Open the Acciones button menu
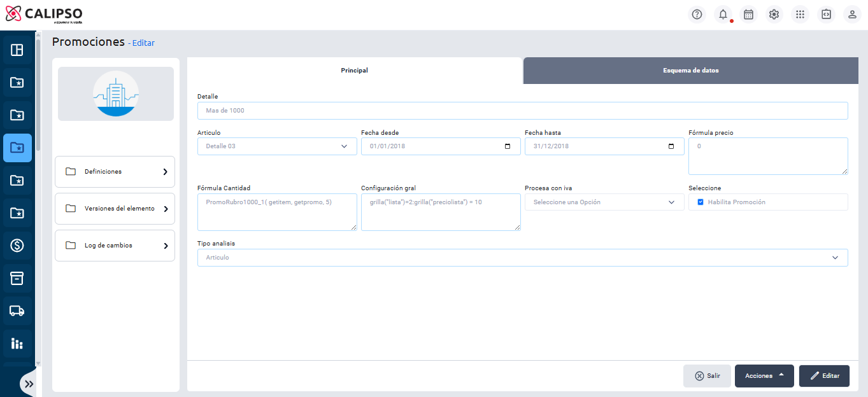 coord(764,376)
